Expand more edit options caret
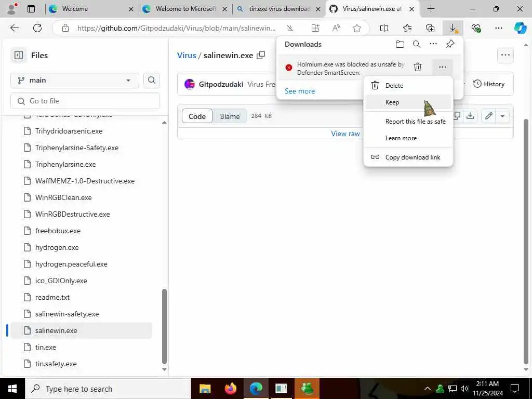The image size is (532, 399). [x=502, y=116]
